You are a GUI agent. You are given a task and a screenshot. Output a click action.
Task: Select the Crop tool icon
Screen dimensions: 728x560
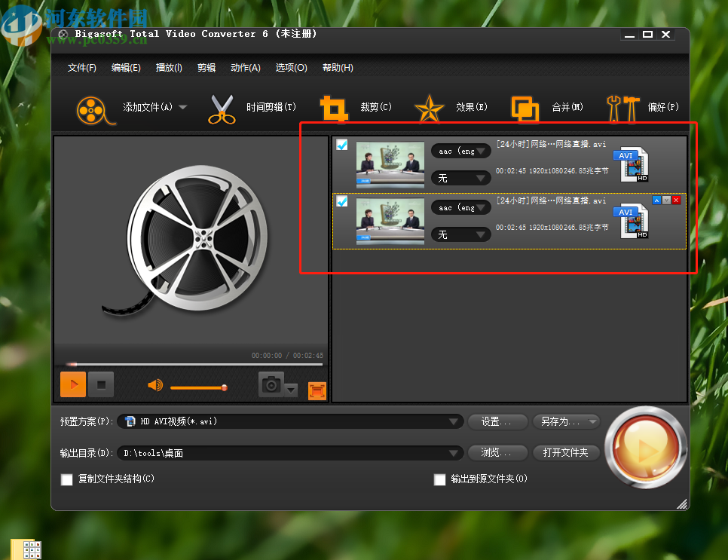coord(334,109)
